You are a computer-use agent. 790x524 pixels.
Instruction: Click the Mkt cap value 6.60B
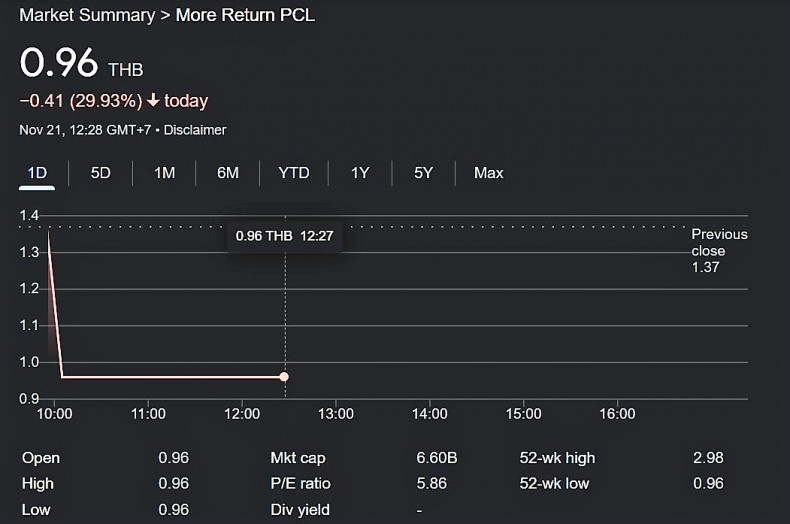coord(437,458)
